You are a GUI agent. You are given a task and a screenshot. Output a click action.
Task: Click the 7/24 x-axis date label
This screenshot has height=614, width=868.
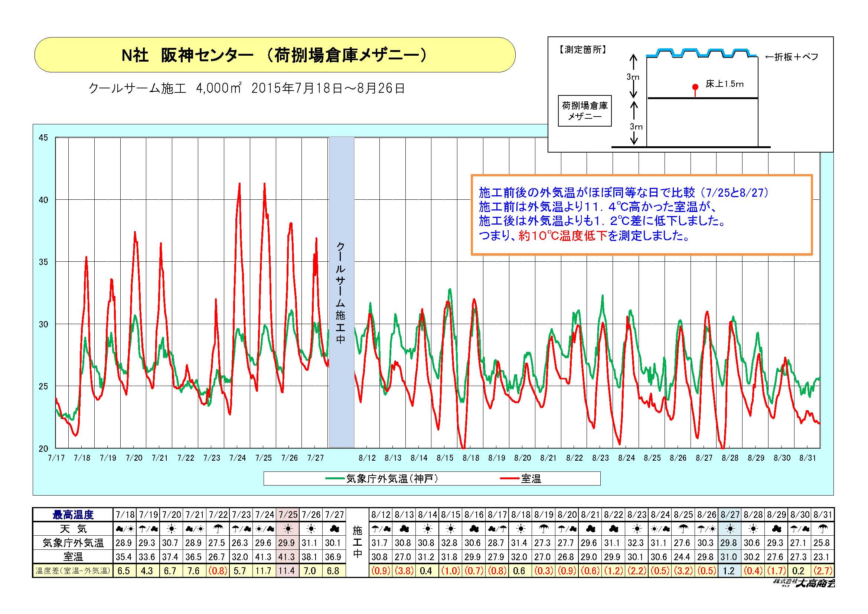point(237,458)
